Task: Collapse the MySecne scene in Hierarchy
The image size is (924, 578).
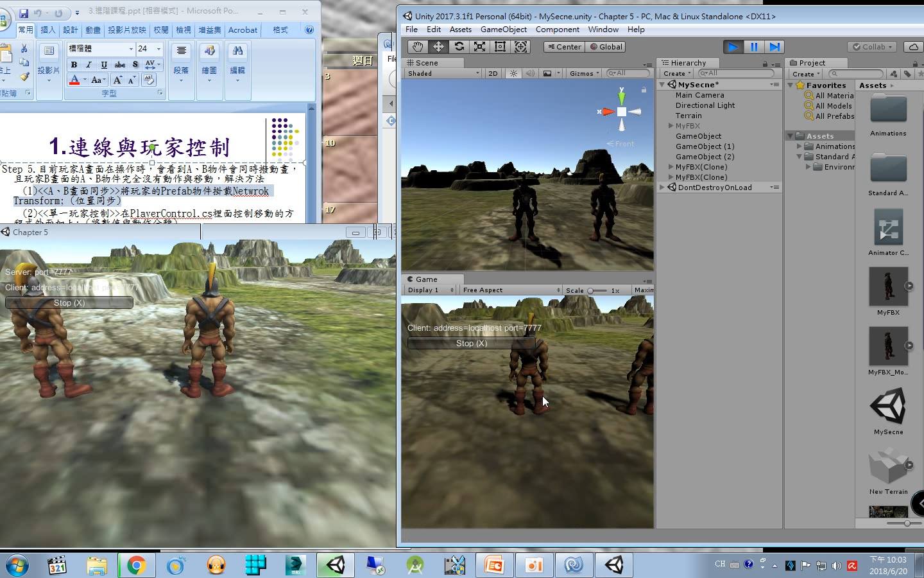Action: [x=663, y=85]
